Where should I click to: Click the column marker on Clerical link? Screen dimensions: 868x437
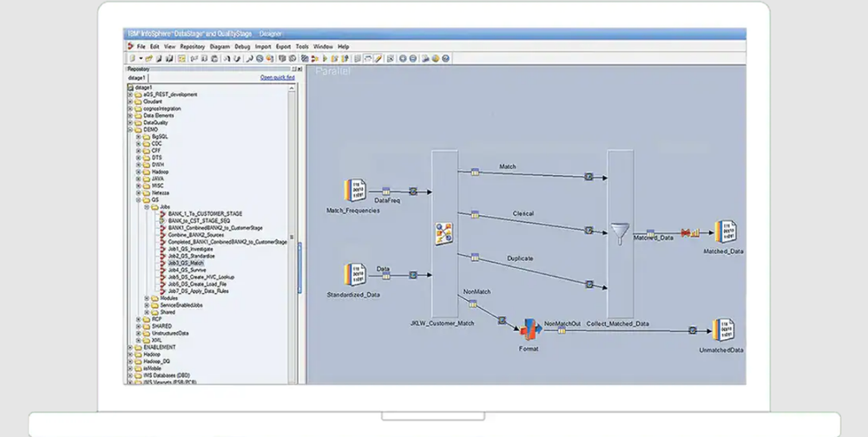475,215
